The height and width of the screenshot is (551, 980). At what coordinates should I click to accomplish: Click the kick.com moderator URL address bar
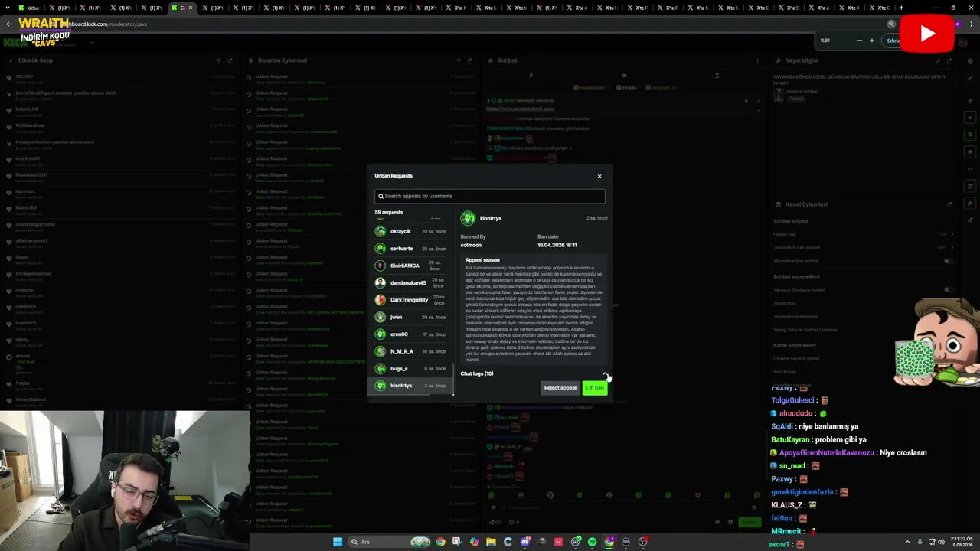(459, 24)
